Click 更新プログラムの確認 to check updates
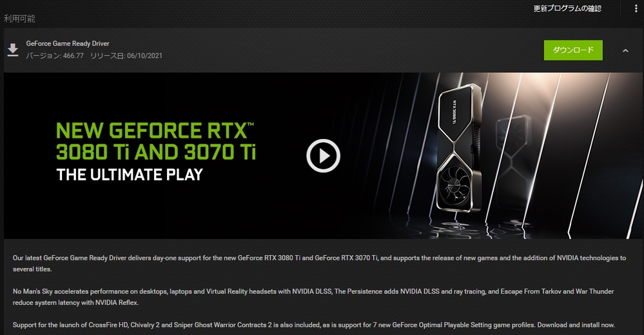644x335 pixels. click(567, 8)
